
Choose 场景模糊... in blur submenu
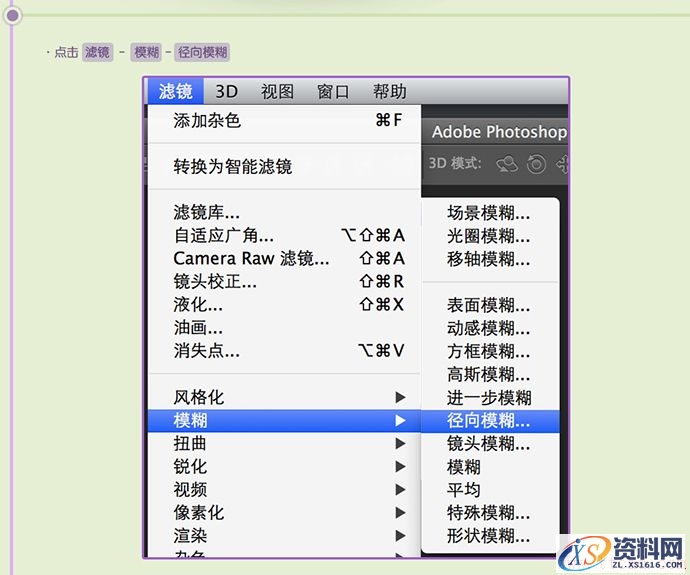coord(490,213)
